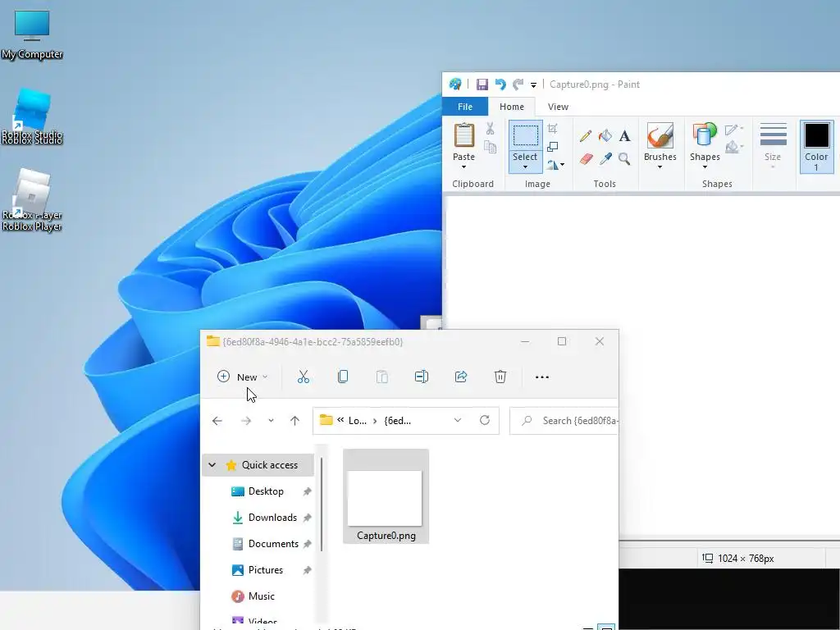Image resolution: width=840 pixels, height=630 pixels.
Task: Open My Computer desktop icon
Action: [32, 34]
